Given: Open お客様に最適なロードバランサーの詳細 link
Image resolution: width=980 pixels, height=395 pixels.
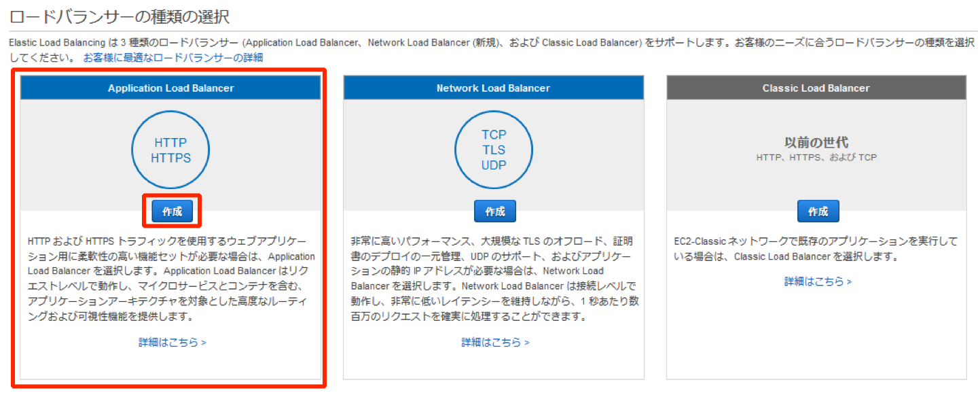Looking at the screenshot, I should coord(173,58).
